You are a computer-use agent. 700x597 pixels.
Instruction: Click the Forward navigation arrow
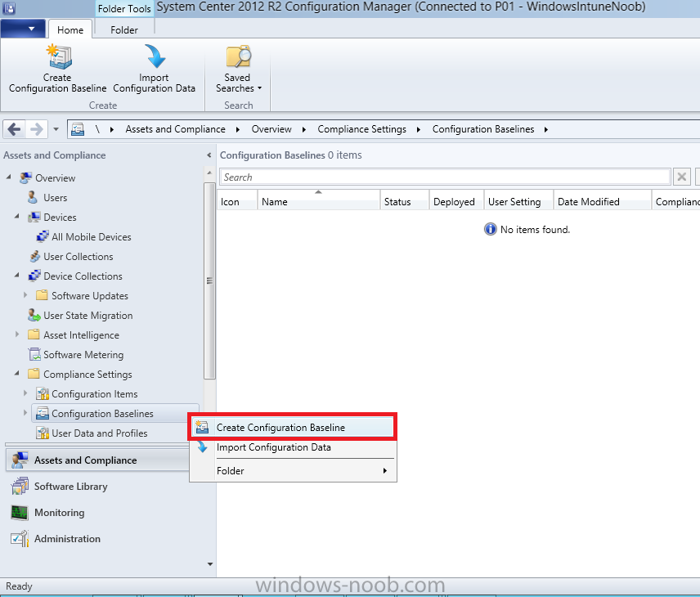[36, 129]
